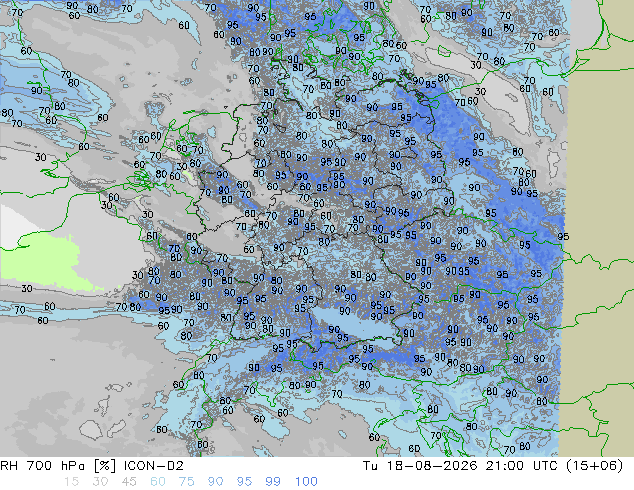Click legend value '99' in the color scale
The height and width of the screenshot is (490, 634).
pos(273,482)
